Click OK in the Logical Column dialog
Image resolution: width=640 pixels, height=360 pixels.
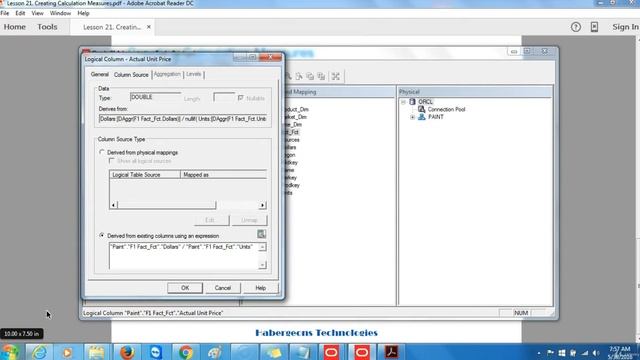[185, 288]
